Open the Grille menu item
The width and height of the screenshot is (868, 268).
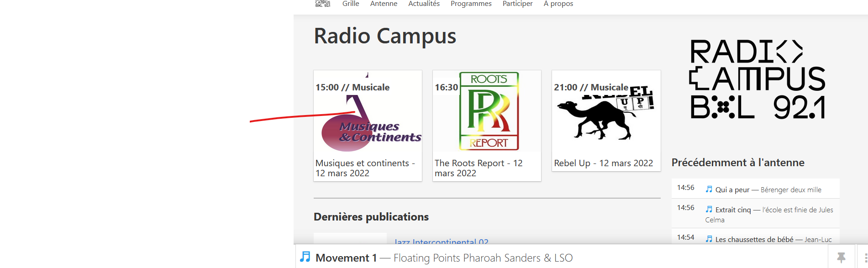tap(351, 4)
